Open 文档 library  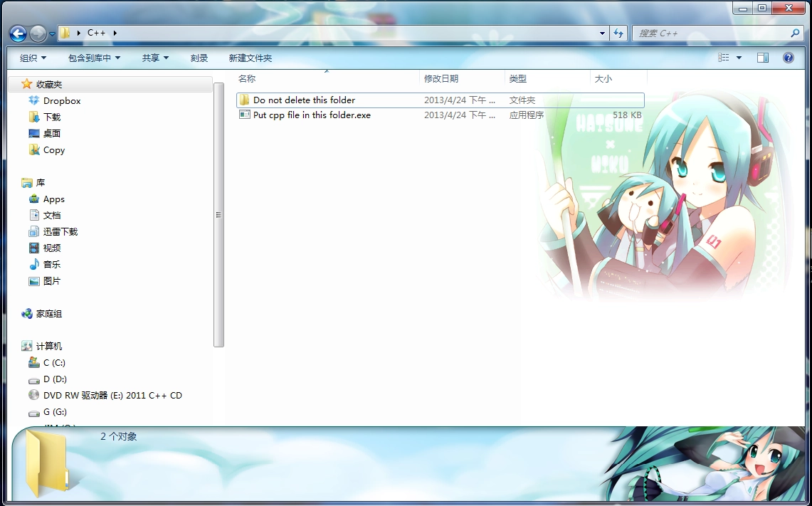[52, 215]
